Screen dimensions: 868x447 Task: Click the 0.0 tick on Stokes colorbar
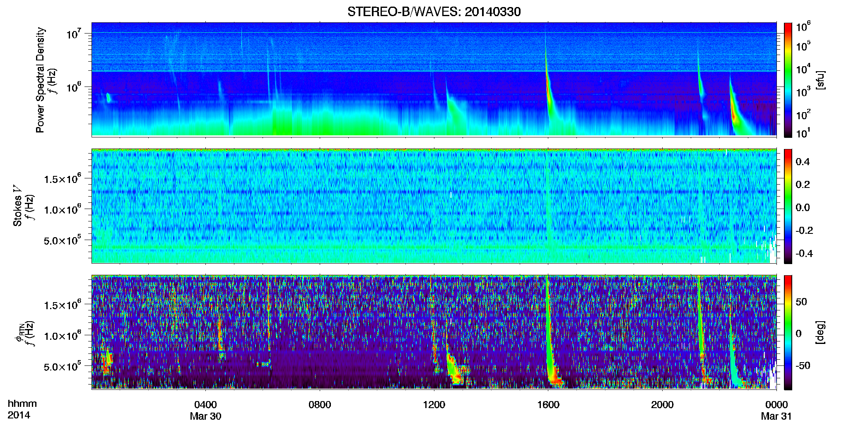(803, 207)
